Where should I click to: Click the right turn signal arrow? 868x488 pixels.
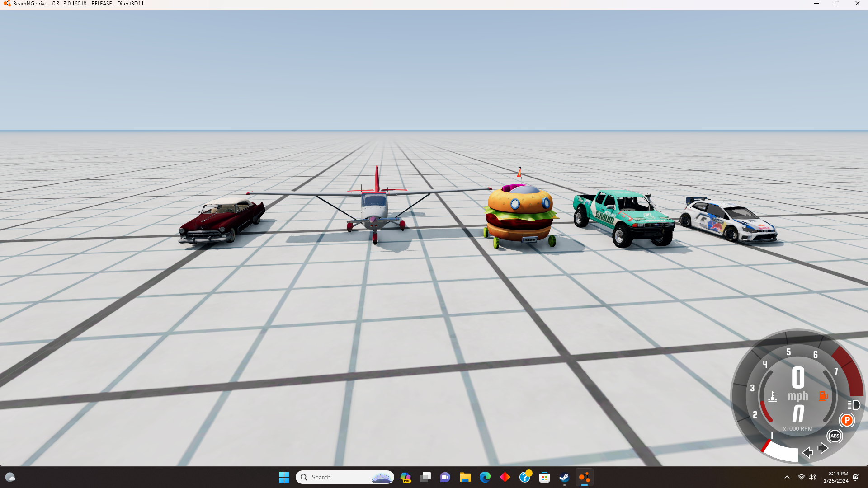click(823, 448)
